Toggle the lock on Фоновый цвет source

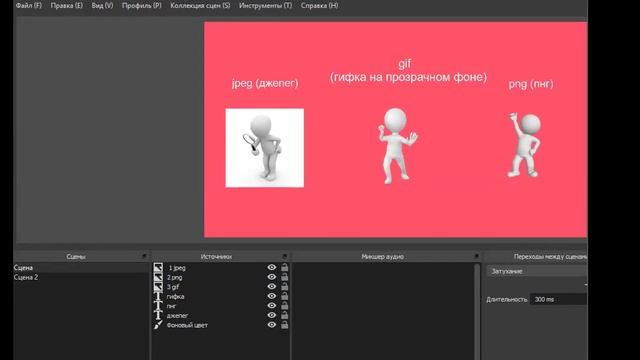pos(284,325)
